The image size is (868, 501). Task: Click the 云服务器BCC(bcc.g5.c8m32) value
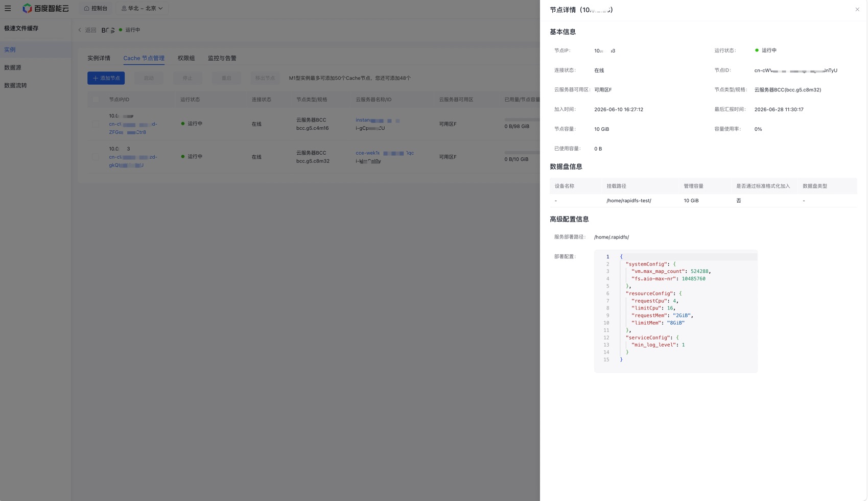coord(787,90)
